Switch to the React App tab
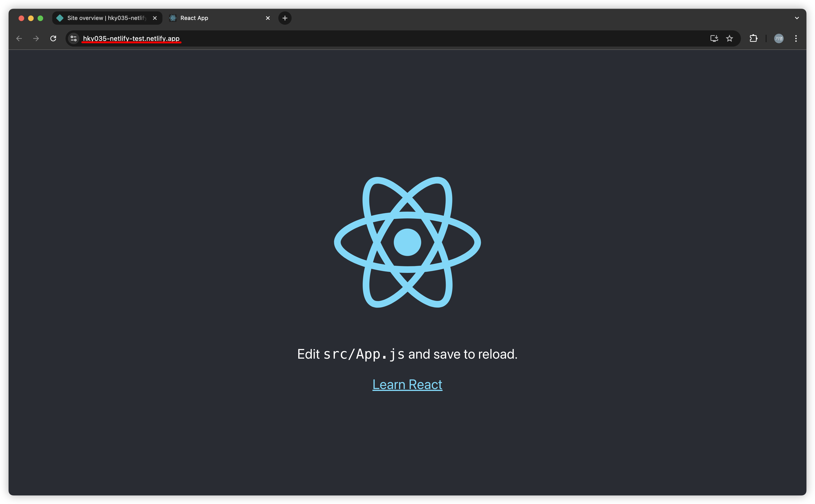Viewport: 815px width, 504px height. (220, 18)
